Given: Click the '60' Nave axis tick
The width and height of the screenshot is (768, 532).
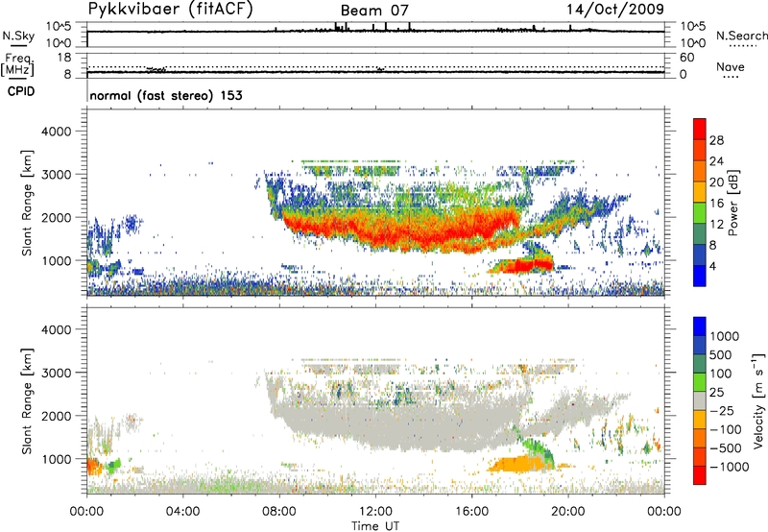Looking at the screenshot, I should (x=686, y=58).
